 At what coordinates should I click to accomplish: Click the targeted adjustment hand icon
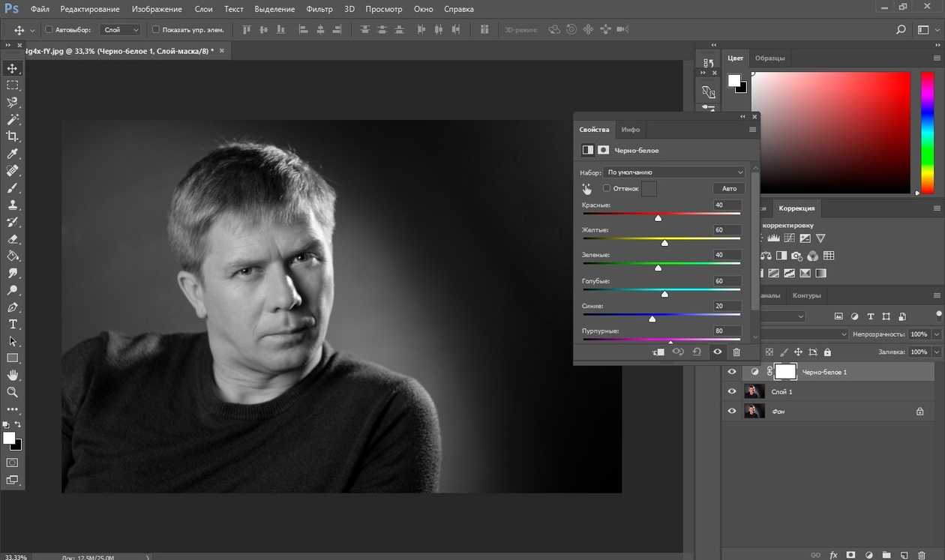pyautogui.click(x=586, y=188)
